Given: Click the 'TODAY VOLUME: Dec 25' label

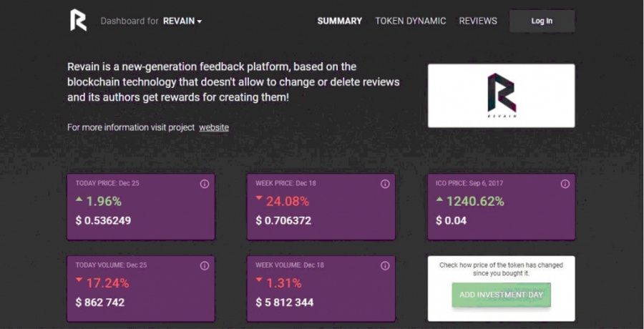Looking at the screenshot, I should (x=111, y=265).
